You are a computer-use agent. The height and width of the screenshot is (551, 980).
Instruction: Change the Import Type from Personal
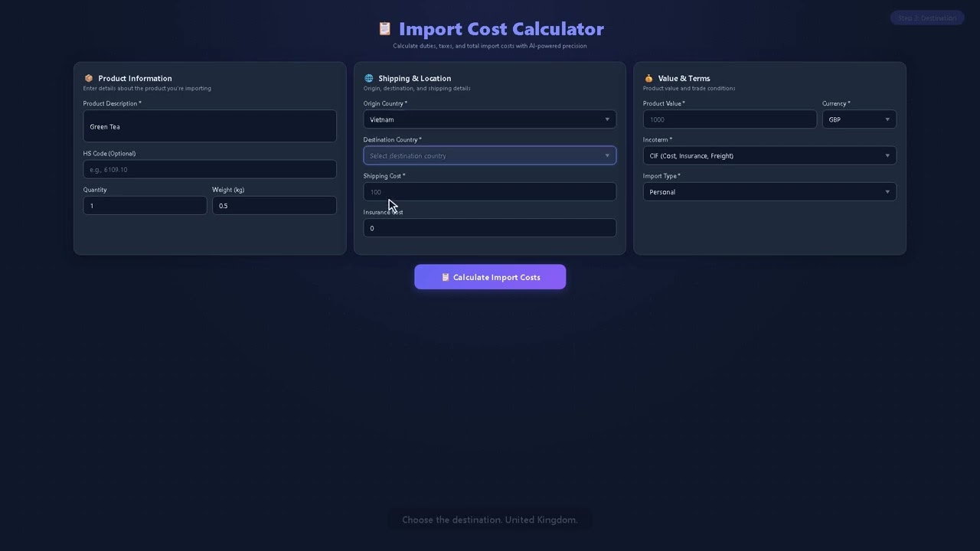click(x=769, y=192)
